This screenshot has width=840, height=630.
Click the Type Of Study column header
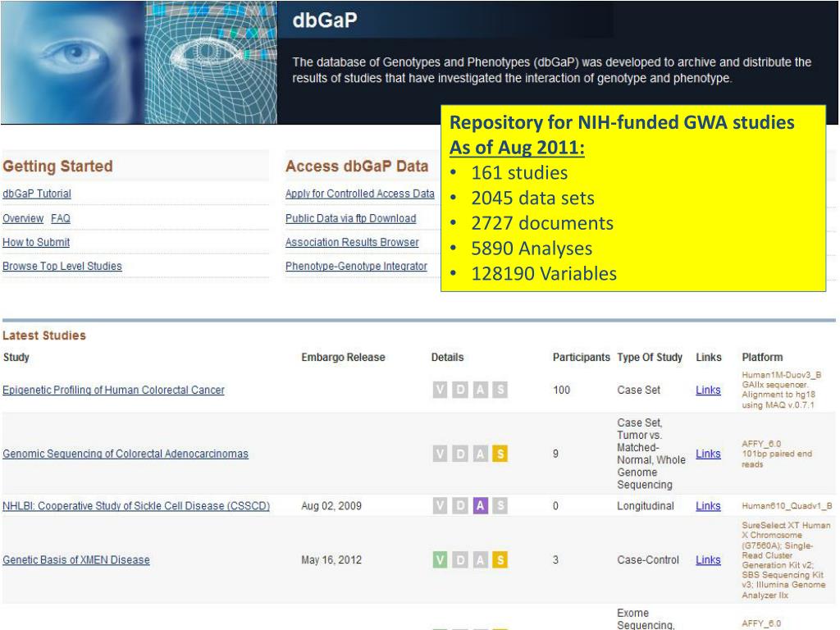coord(650,358)
